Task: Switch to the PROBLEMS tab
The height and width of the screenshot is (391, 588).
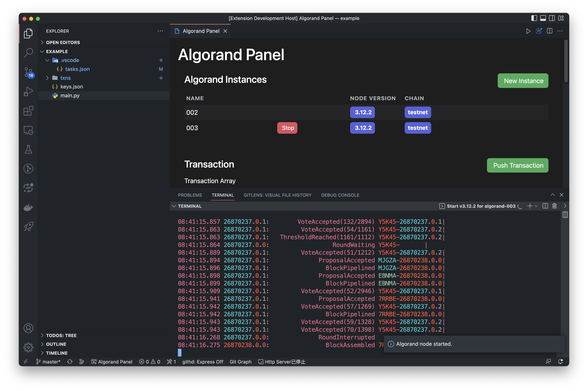Action: (190, 195)
